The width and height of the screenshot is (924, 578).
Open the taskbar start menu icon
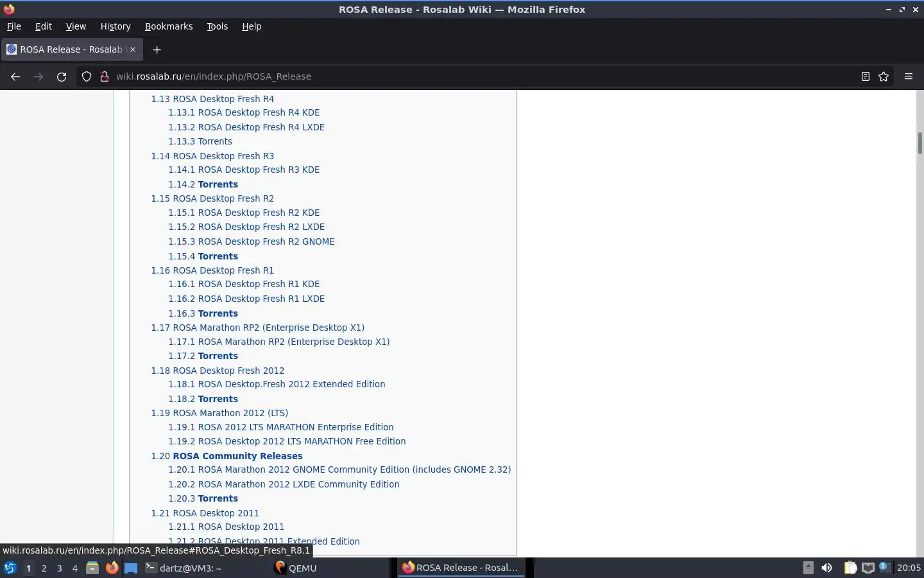(10, 568)
